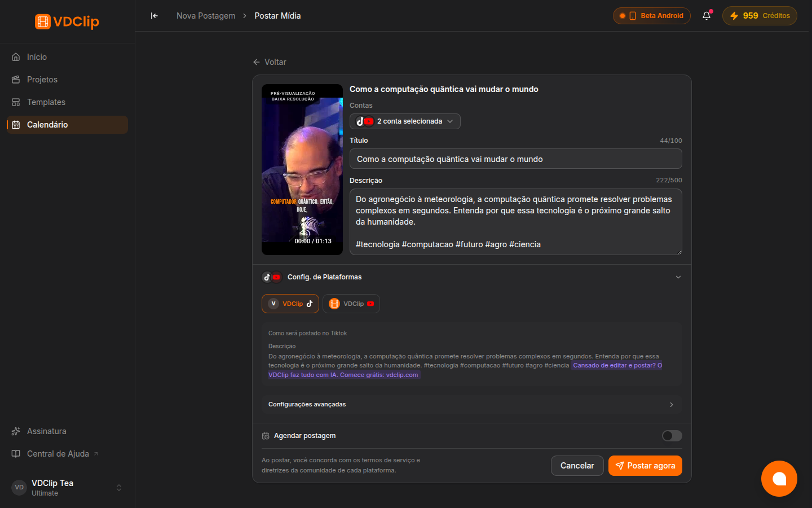Expand Configurações avançadas

(471, 405)
